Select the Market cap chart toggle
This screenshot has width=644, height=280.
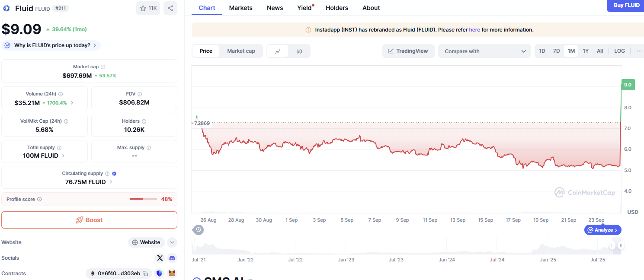coord(241,51)
